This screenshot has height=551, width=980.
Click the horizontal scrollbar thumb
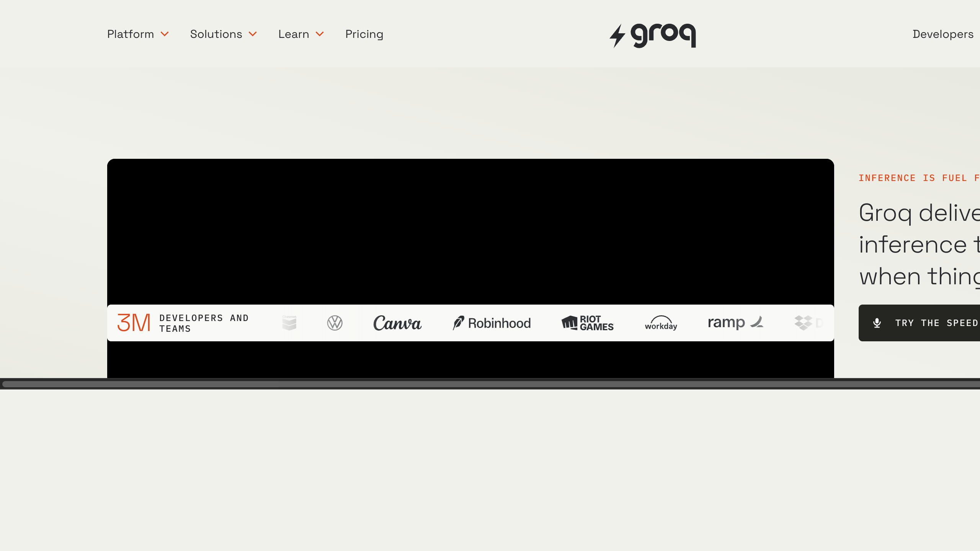tap(491, 384)
